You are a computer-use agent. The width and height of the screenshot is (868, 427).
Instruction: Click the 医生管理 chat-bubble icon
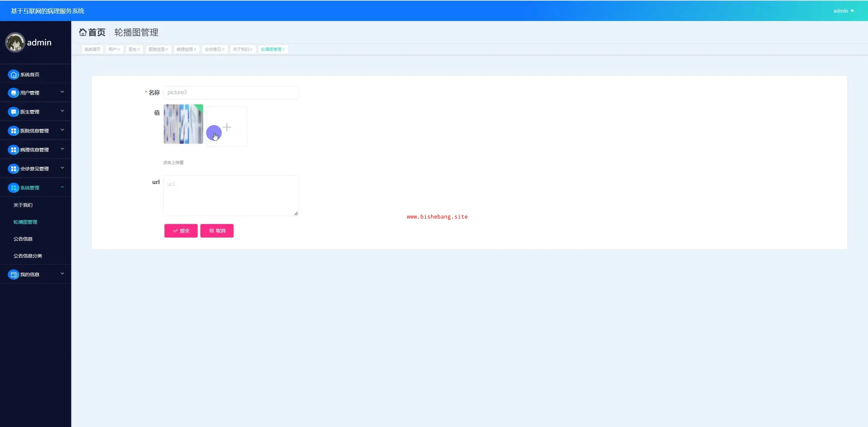click(x=13, y=112)
